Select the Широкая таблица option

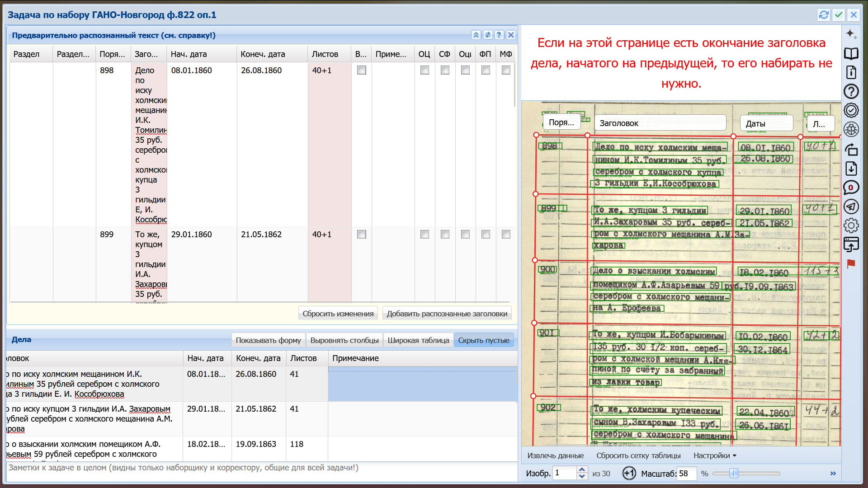418,340
